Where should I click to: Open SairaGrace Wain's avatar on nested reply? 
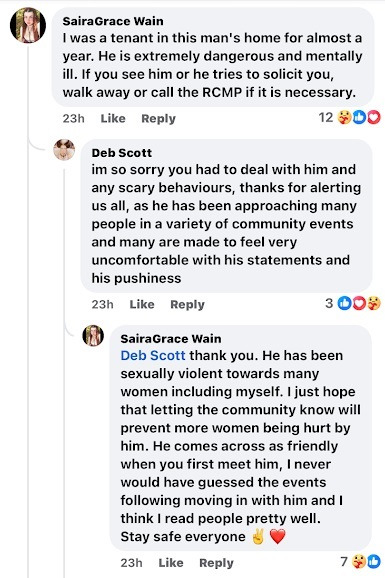pos(93,335)
